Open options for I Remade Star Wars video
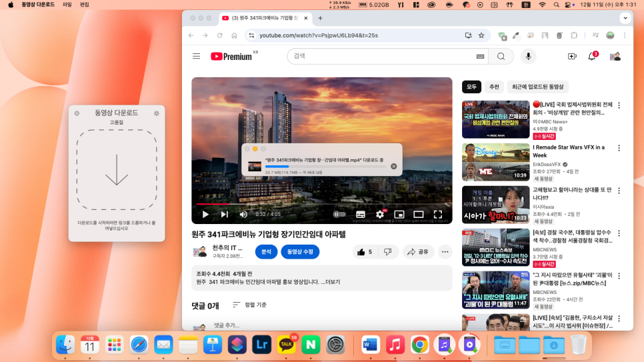This screenshot has width=644, height=362. (x=619, y=148)
